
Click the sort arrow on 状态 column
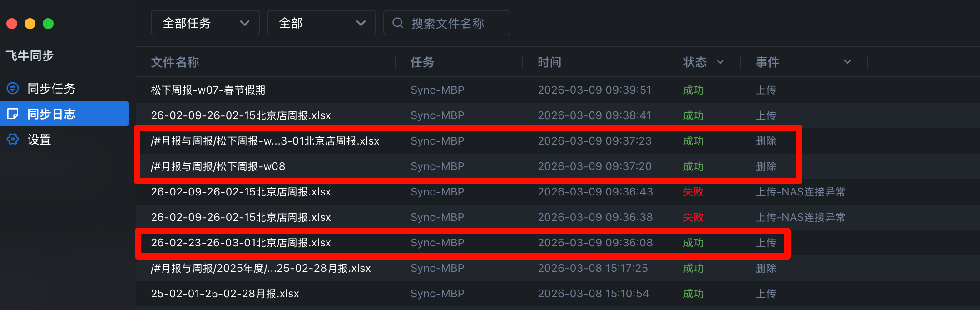720,62
